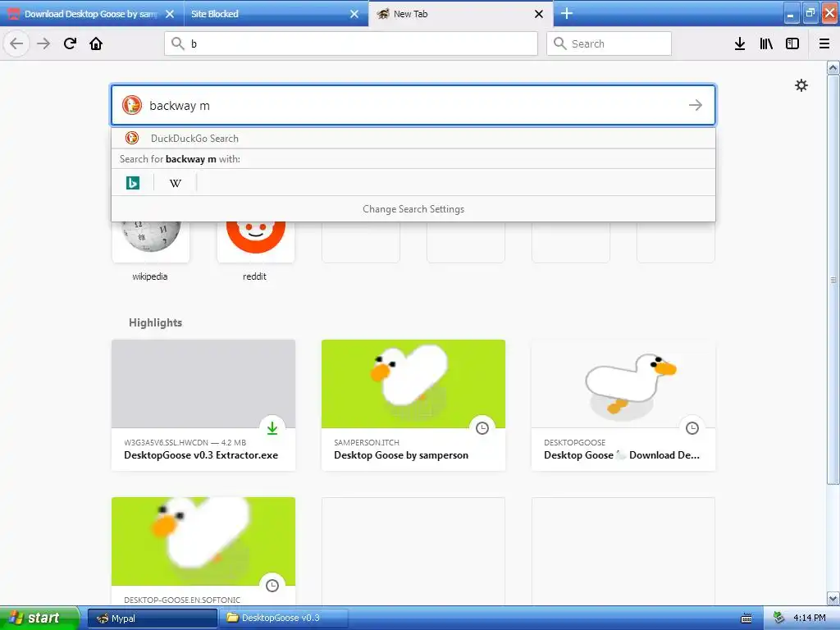
Task: Search with Bing engine icon
Action: click(133, 183)
